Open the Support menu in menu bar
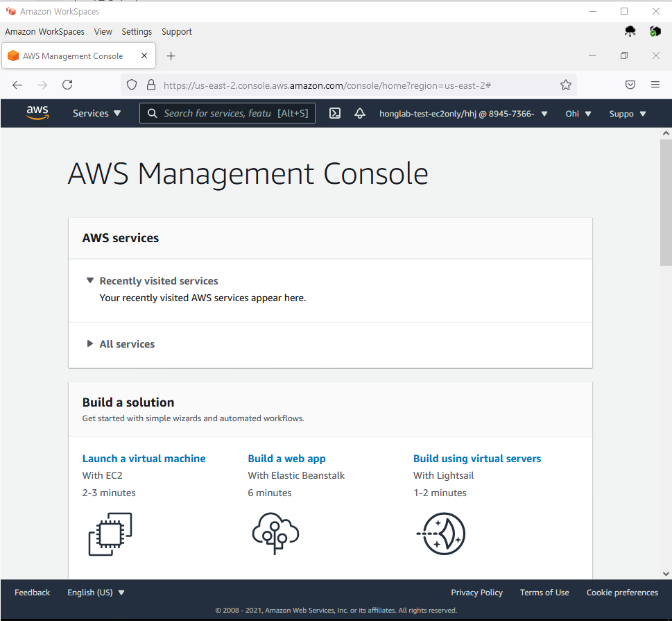This screenshot has width=672, height=621. click(177, 32)
